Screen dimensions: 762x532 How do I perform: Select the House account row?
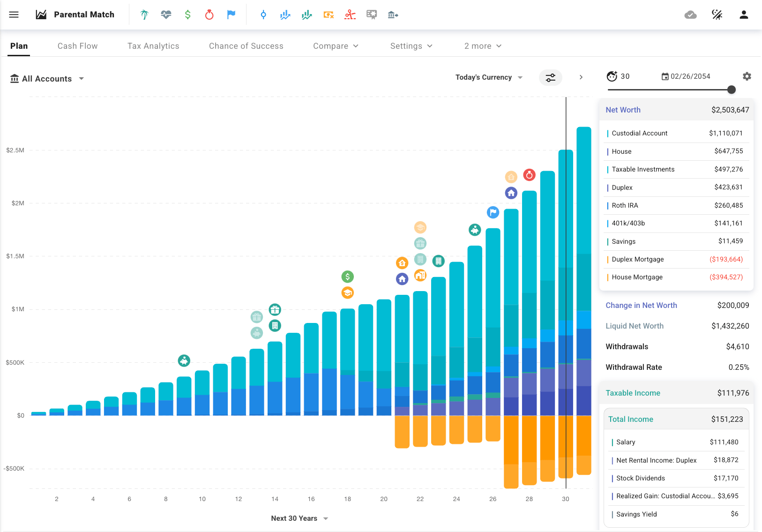point(677,151)
